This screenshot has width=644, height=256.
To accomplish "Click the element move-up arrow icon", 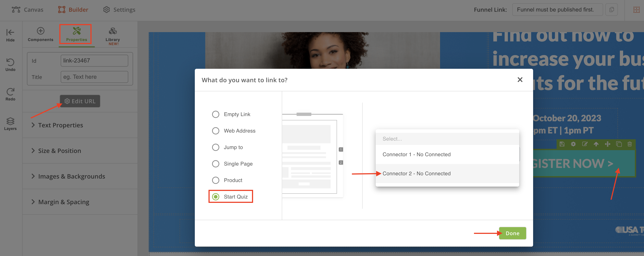I will [596, 144].
